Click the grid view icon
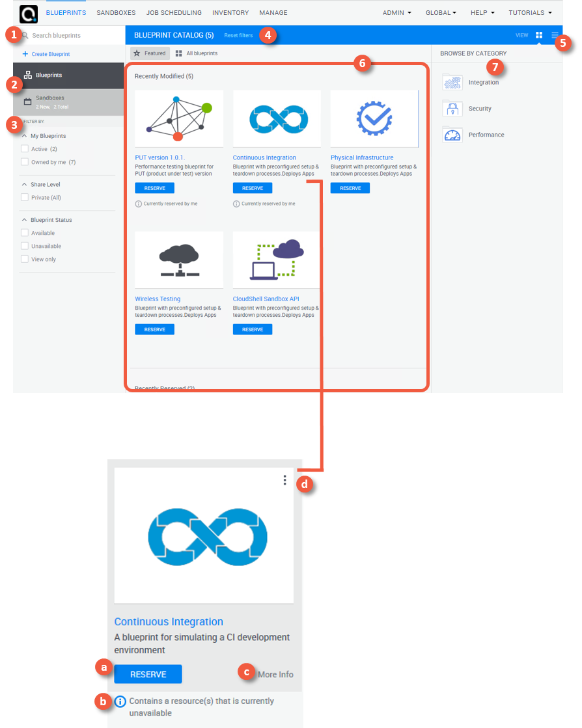Image resolution: width=582 pixels, height=728 pixels. pos(539,35)
